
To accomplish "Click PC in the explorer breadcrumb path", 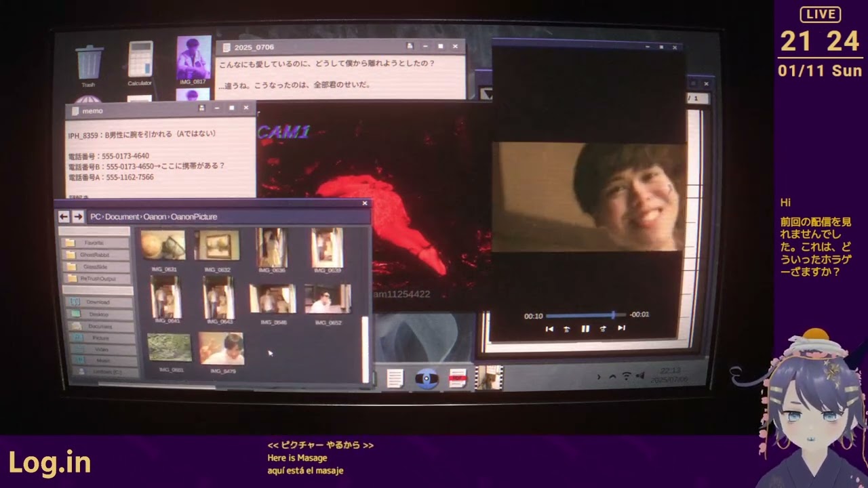I will coord(96,217).
